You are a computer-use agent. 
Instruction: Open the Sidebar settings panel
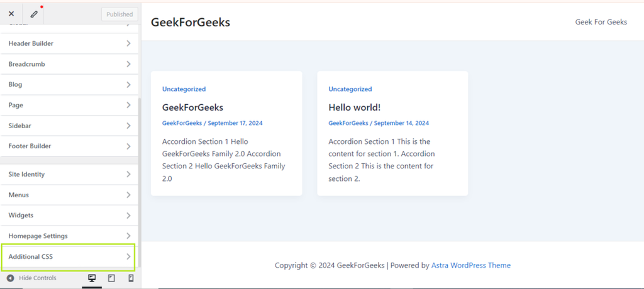coord(68,126)
